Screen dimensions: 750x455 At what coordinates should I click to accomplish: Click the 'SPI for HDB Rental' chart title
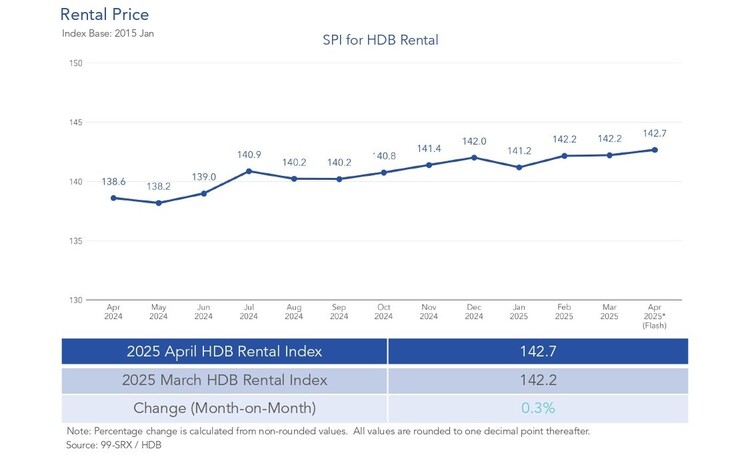380,40
